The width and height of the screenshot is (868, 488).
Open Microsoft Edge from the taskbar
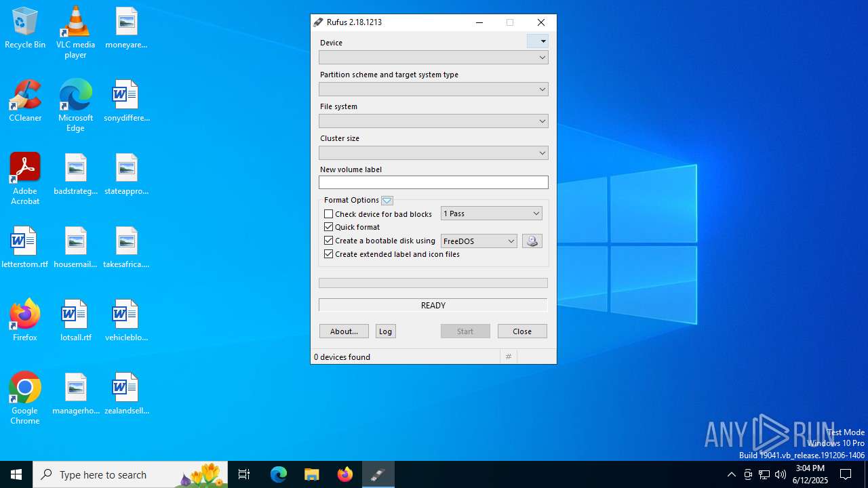pos(279,474)
